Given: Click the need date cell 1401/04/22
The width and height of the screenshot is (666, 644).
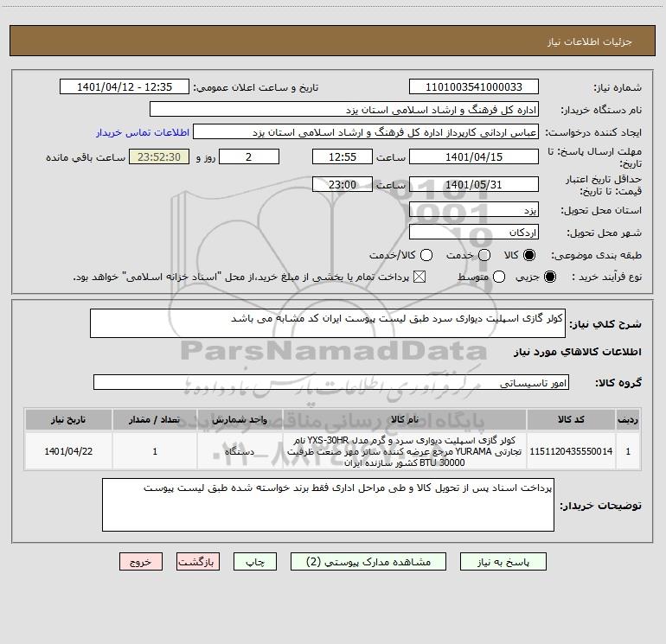Looking at the screenshot, I should (68, 451).
